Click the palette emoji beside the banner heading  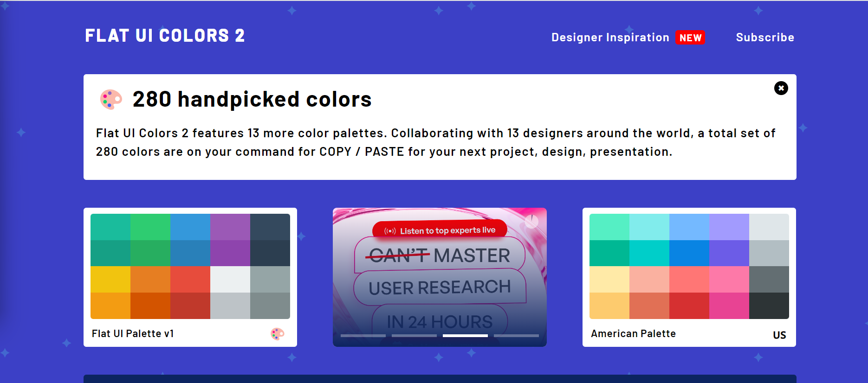(x=111, y=99)
